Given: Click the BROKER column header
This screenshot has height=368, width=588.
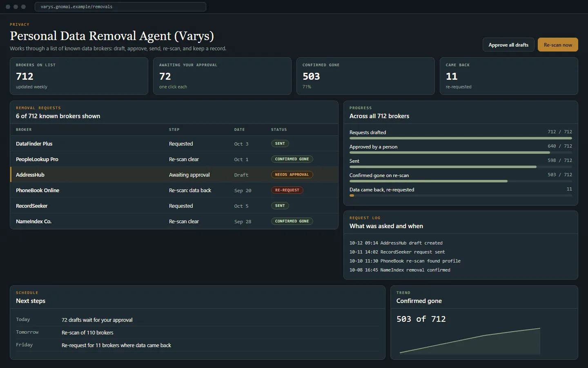Looking at the screenshot, I should [x=24, y=130].
